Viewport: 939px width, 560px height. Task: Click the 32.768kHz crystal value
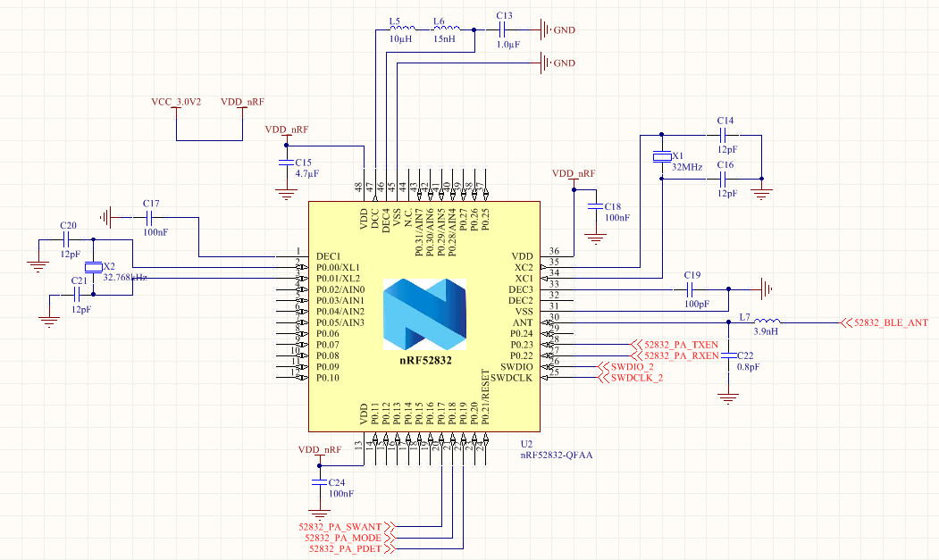125,277
